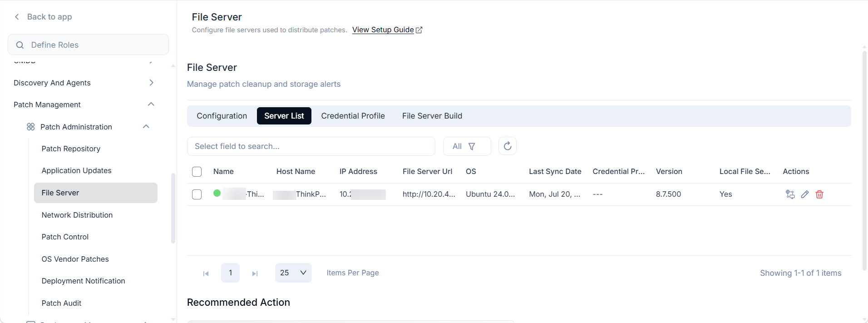Viewport: 868px width, 323px height.
Task: Open Patch Repository in sidebar
Action: point(71,149)
